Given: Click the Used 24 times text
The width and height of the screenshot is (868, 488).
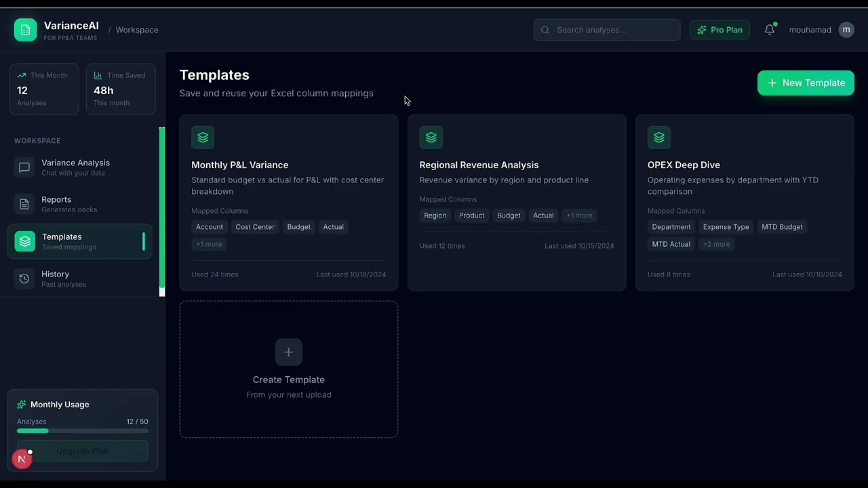Looking at the screenshot, I should pyautogui.click(x=215, y=274).
